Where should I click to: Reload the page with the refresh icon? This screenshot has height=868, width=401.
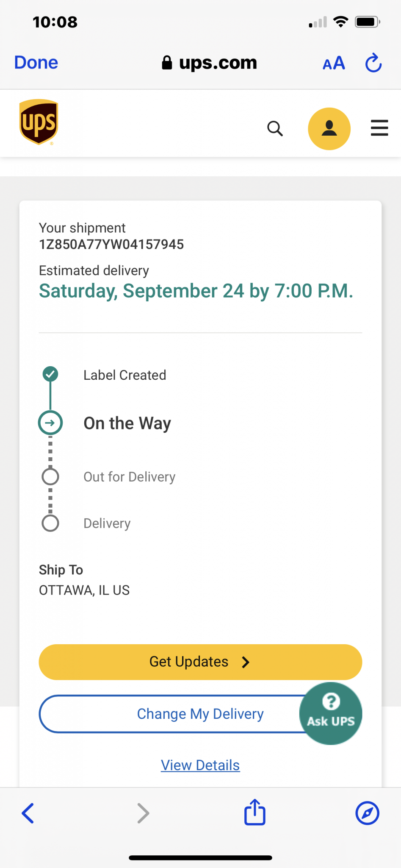click(x=373, y=63)
